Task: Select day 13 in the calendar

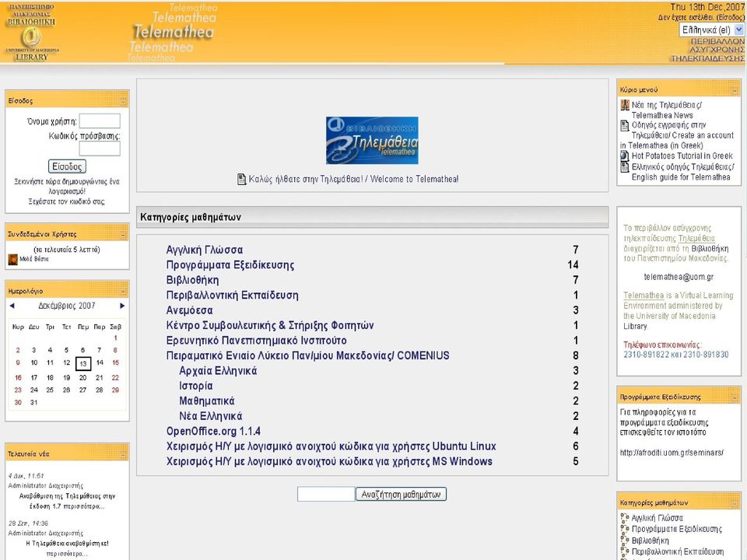Action: click(83, 364)
